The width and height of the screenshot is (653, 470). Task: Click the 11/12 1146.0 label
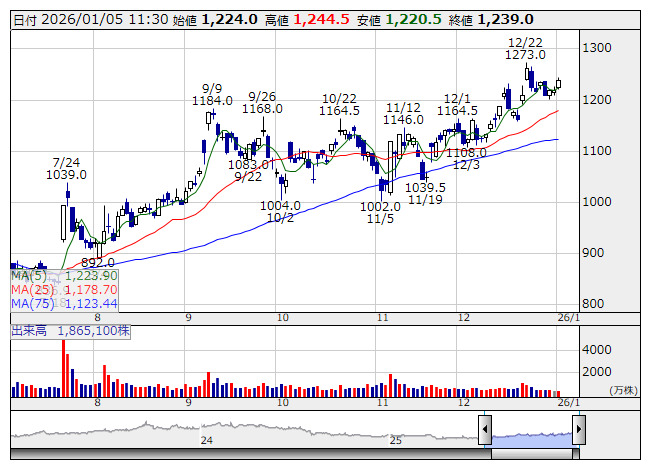[403, 114]
